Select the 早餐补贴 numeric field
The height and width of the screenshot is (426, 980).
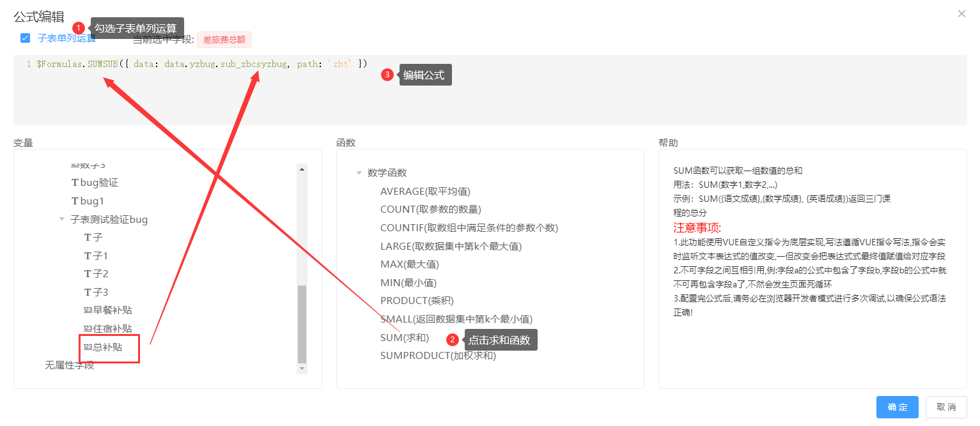(113, 310)
